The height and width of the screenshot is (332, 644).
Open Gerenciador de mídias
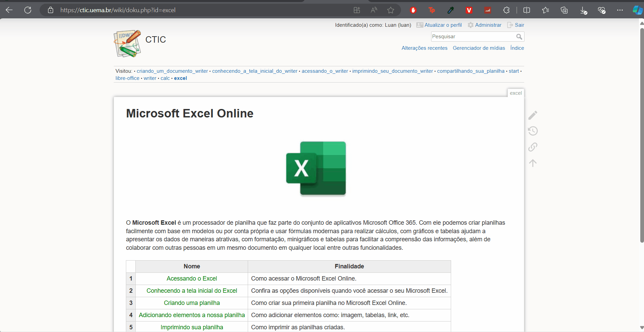click(479, 48)
